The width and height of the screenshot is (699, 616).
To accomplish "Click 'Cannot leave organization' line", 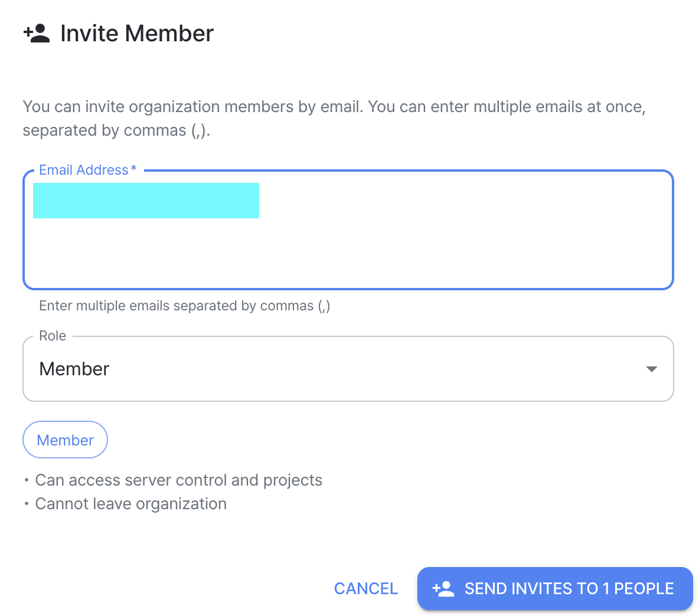I will (130, 504).
